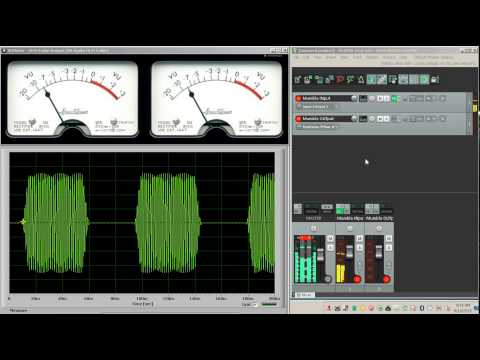Click the green Redo toolbar icon
Screen dimensions: 480x360
350,79
